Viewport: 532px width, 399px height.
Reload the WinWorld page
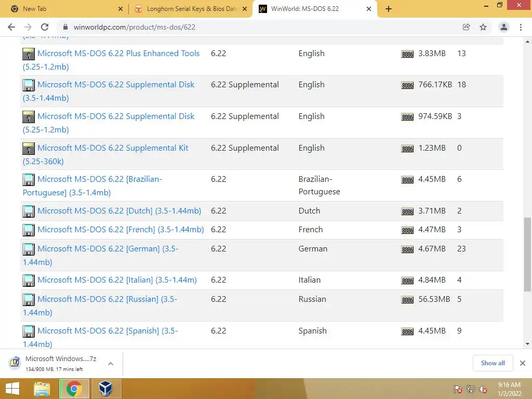coord(45,27)
